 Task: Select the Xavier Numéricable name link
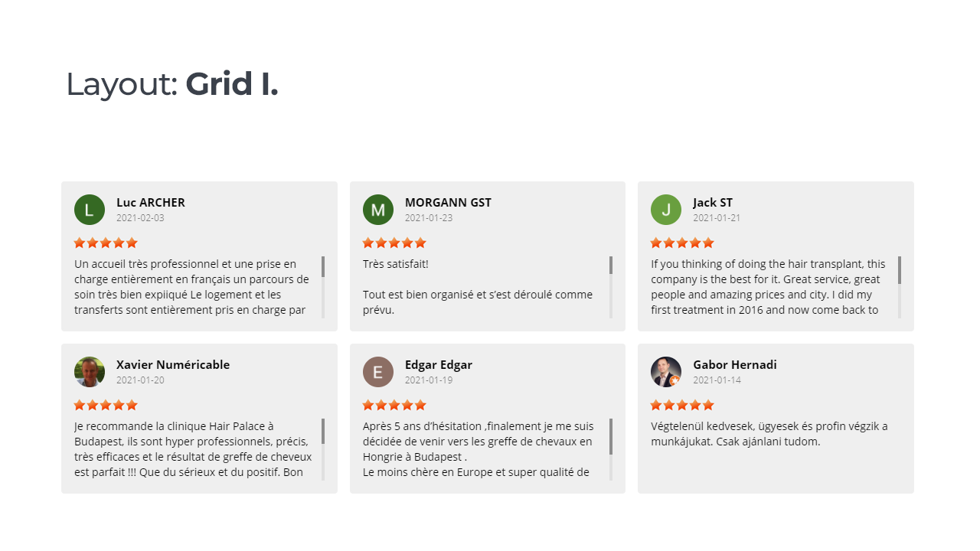click(173, 365)
